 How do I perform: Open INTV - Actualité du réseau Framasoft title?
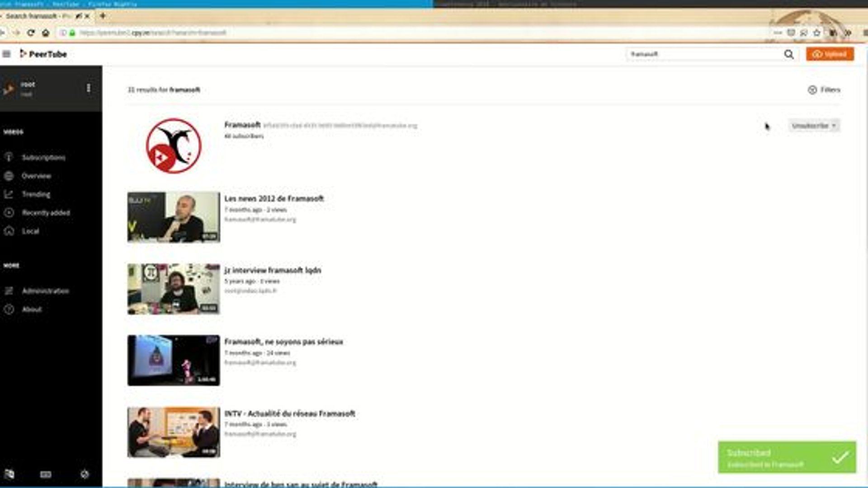coord(290,413)
